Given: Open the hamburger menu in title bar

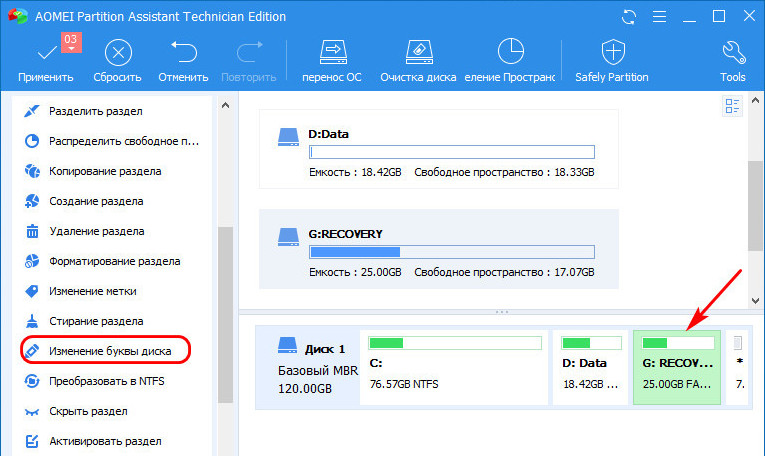Looking at the screenshot, I should [660, 17].
